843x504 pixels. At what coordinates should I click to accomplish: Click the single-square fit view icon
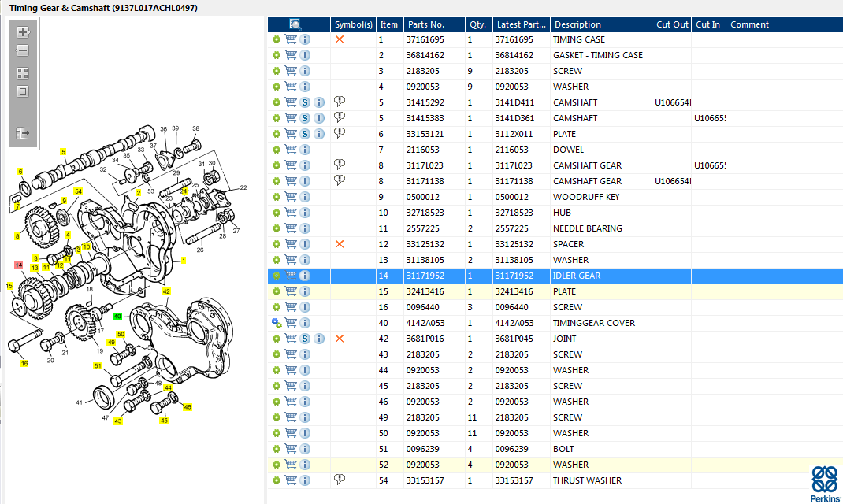(x=23, y=91)
